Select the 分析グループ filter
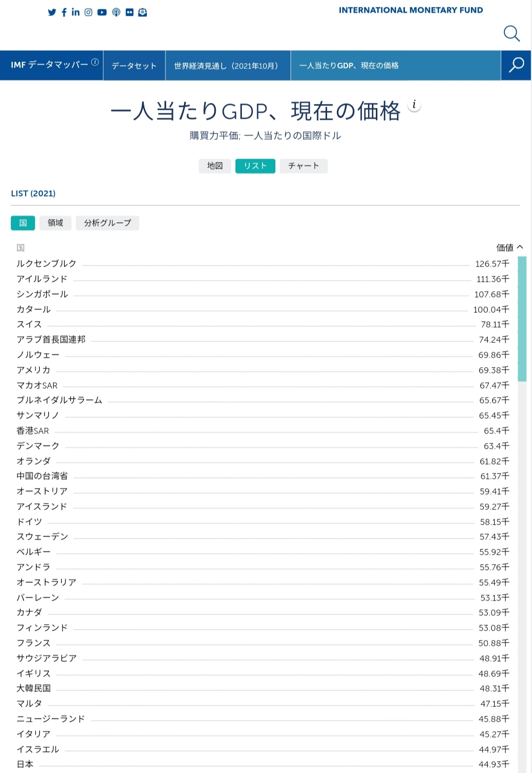 coord(107,223)
